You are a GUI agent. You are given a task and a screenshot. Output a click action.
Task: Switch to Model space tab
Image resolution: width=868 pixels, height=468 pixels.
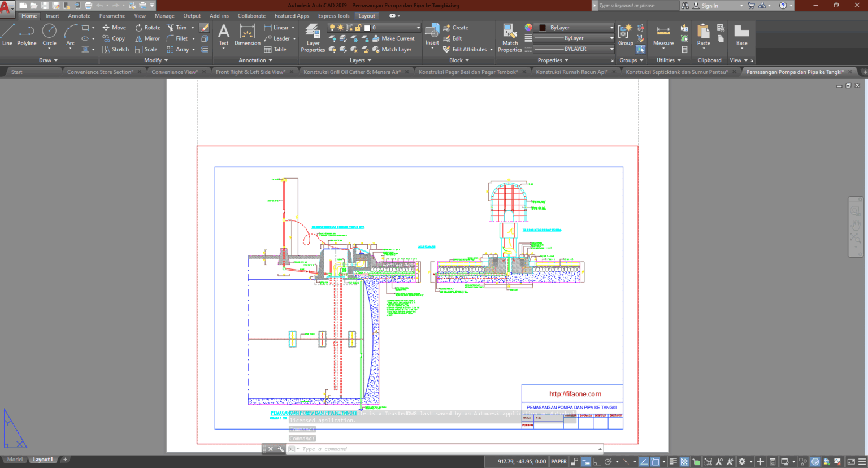15,459
